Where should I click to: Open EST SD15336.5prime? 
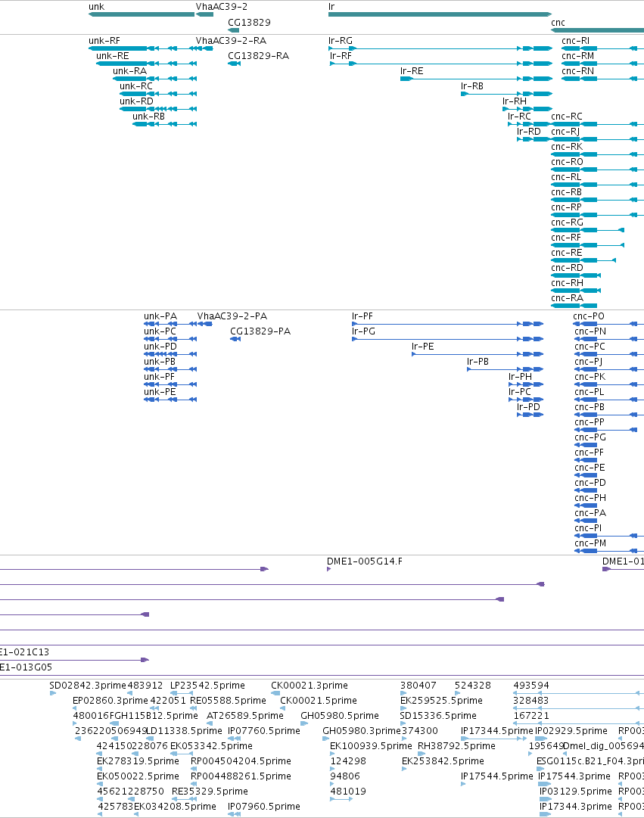click(438, 716)
